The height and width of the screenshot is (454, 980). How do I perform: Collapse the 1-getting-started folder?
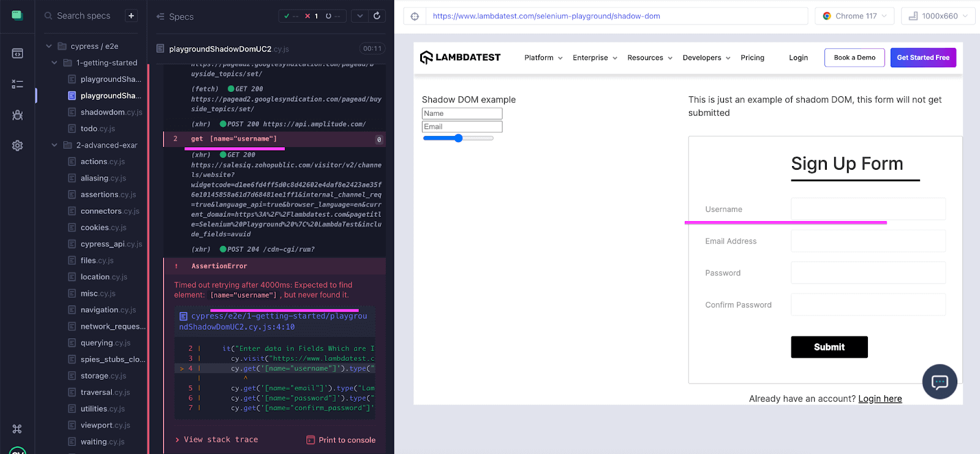55,62
